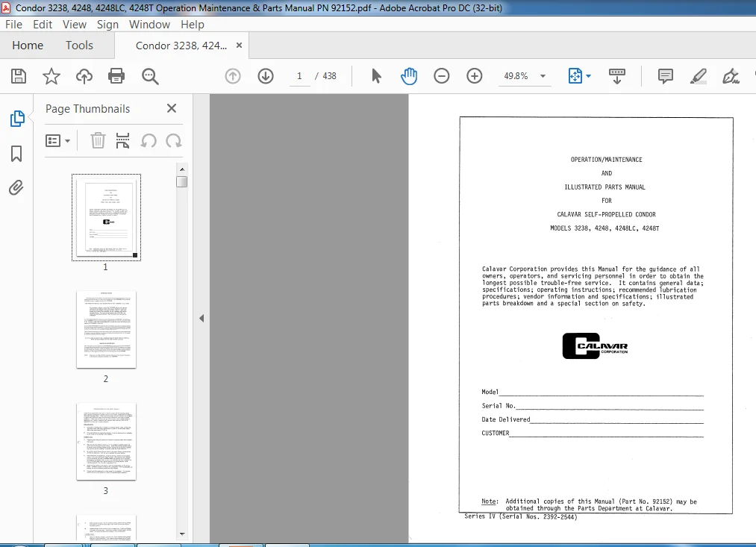Click the thumbnails scrollbar down arrow

182,534
